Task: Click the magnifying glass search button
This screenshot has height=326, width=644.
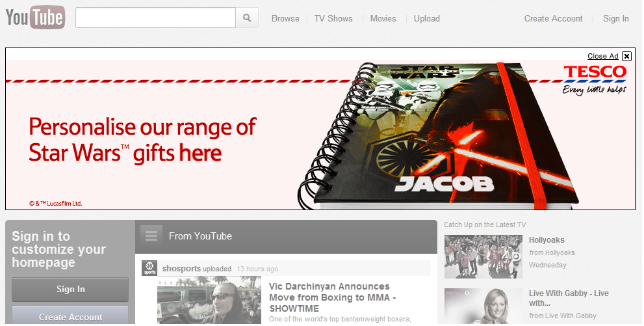Action: click(x=247, y=18)
